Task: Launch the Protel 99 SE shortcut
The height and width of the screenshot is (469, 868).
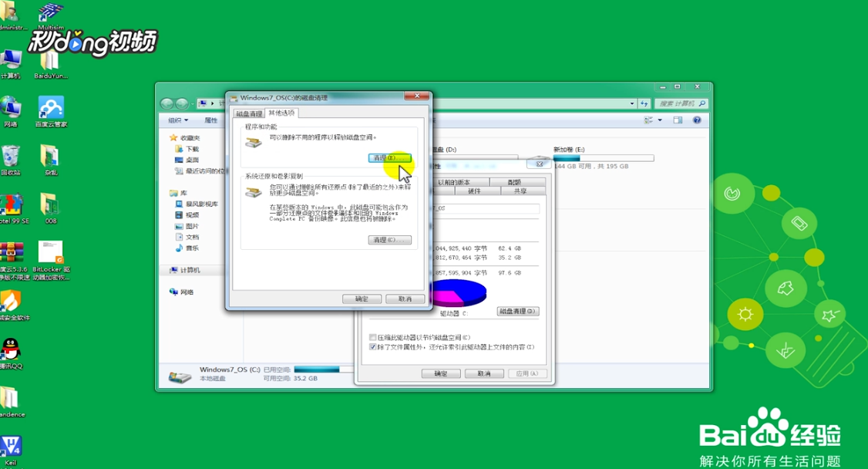Action: point(12,209)
